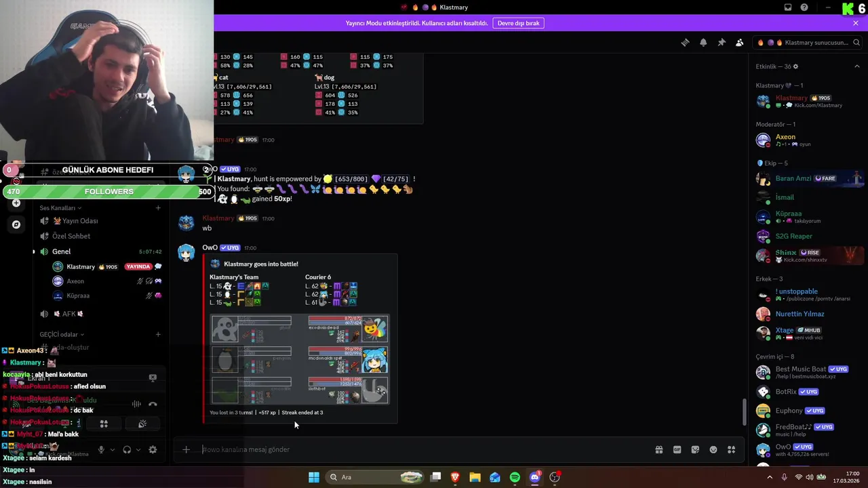The image size is (868, 488).
Task: Open user settings gear icon
Action: click(153, 449)
